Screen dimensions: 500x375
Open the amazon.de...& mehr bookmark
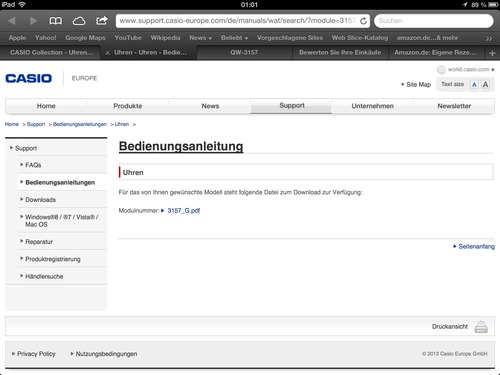[427, 38]
